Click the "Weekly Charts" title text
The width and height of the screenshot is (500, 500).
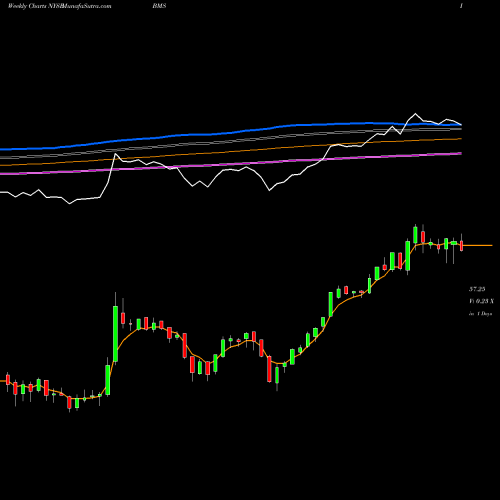(28, 6)
